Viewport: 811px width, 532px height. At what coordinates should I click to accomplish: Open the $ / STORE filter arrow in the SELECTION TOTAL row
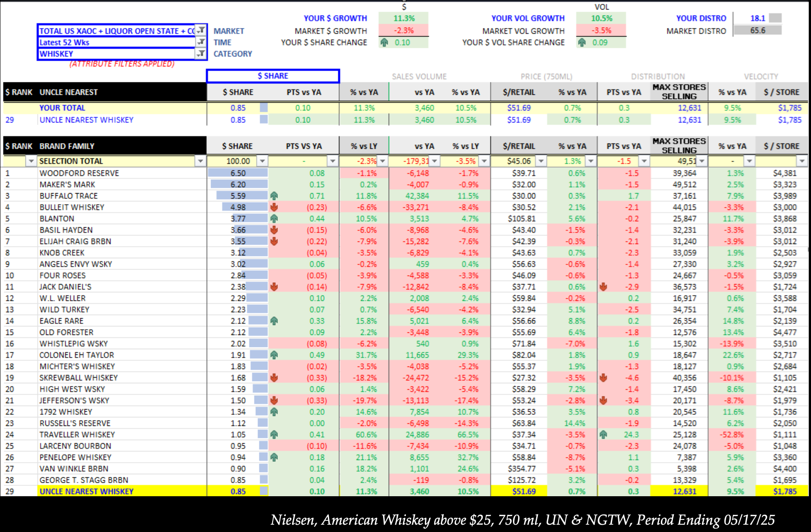click(802, 161)
